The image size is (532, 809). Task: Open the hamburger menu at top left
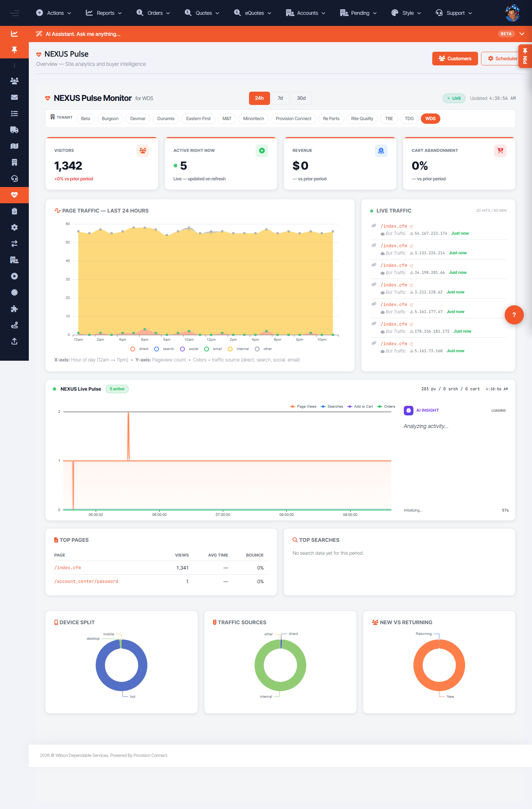click(x=14, y=13)
